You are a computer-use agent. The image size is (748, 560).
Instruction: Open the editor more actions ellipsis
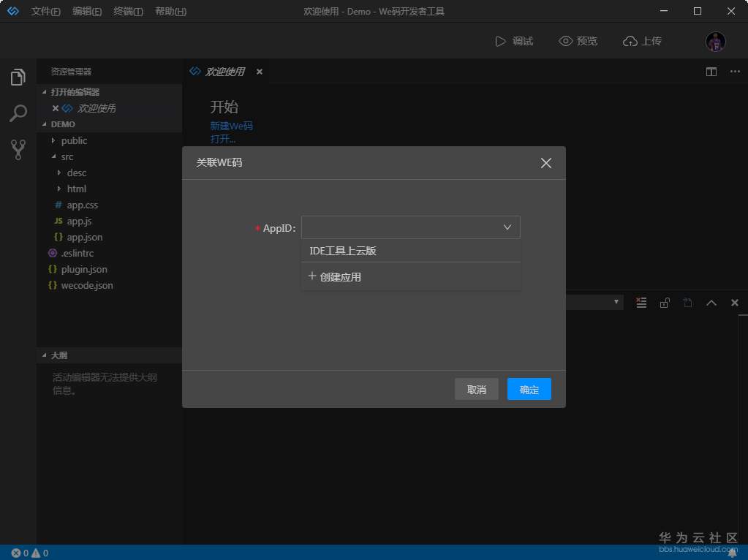(735, 72)
